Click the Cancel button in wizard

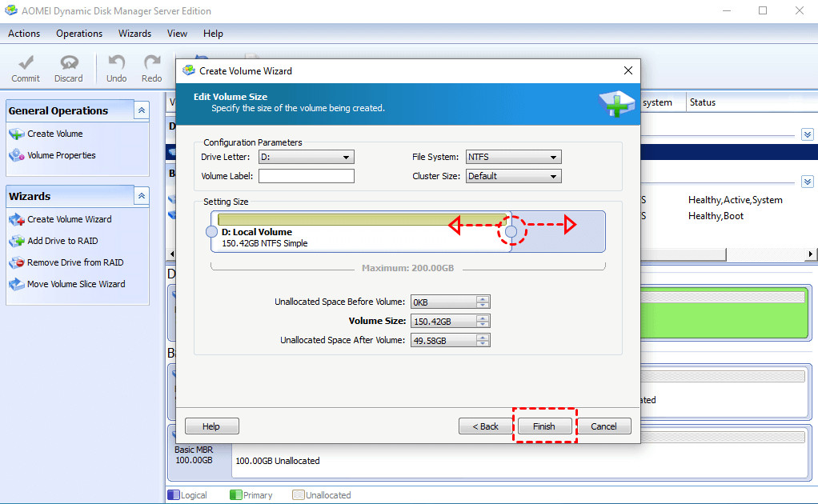(603, 426)
